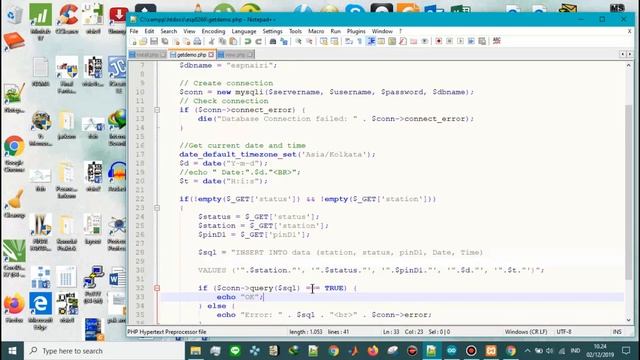
Task: Click the Redo toolbar icon
Action: coord(258,41)
